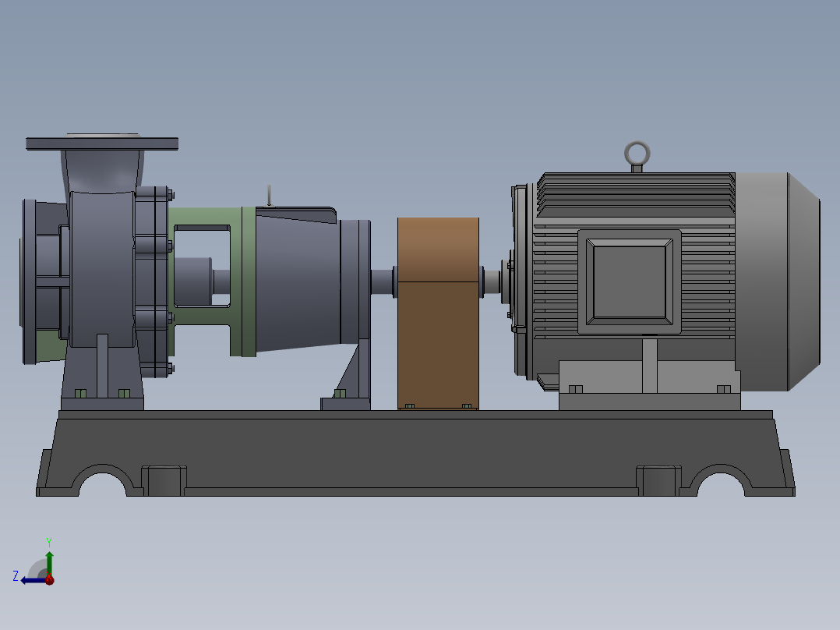
Task: Pick the green bearing frame adapter
Action: 249,281
